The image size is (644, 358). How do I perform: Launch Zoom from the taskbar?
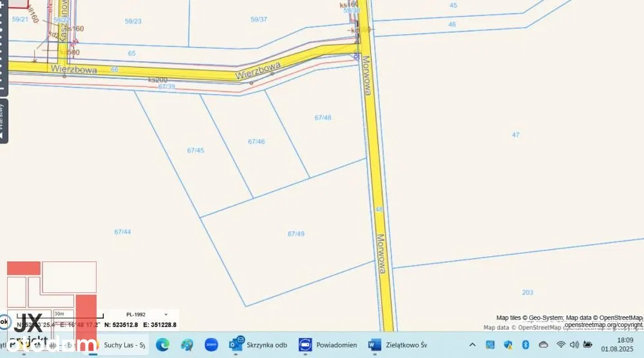point(211,345)
